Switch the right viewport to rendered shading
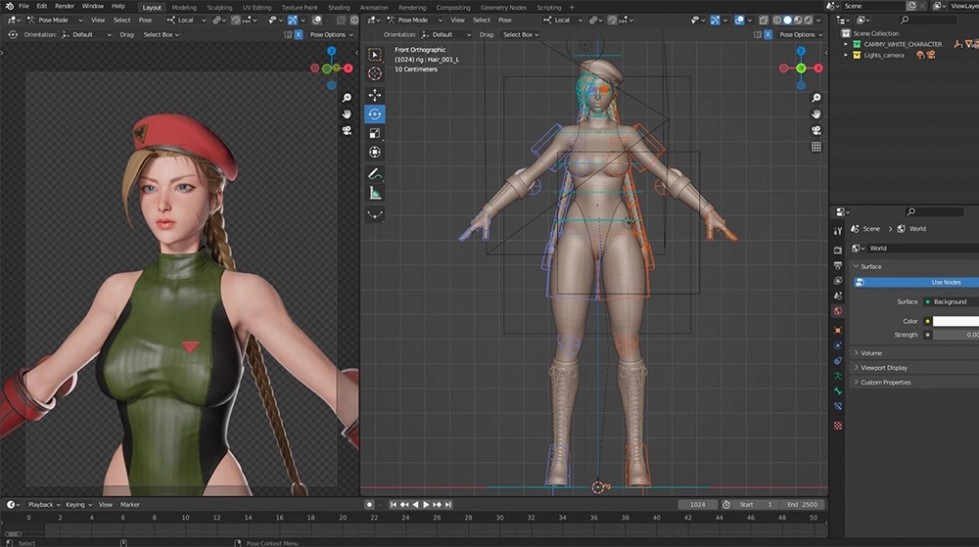Viewport: 979px width, 547px height. (808, 20)
